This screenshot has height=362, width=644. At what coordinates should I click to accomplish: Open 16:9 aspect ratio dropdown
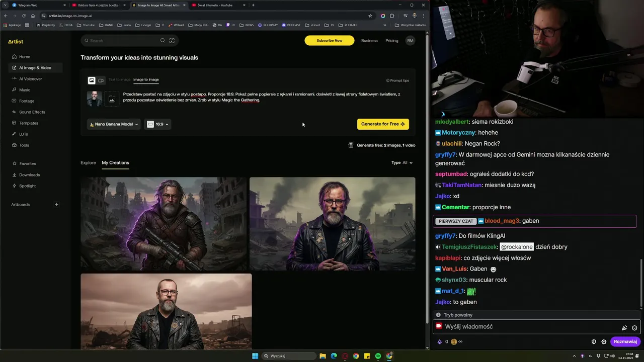(x=158, y=124)
